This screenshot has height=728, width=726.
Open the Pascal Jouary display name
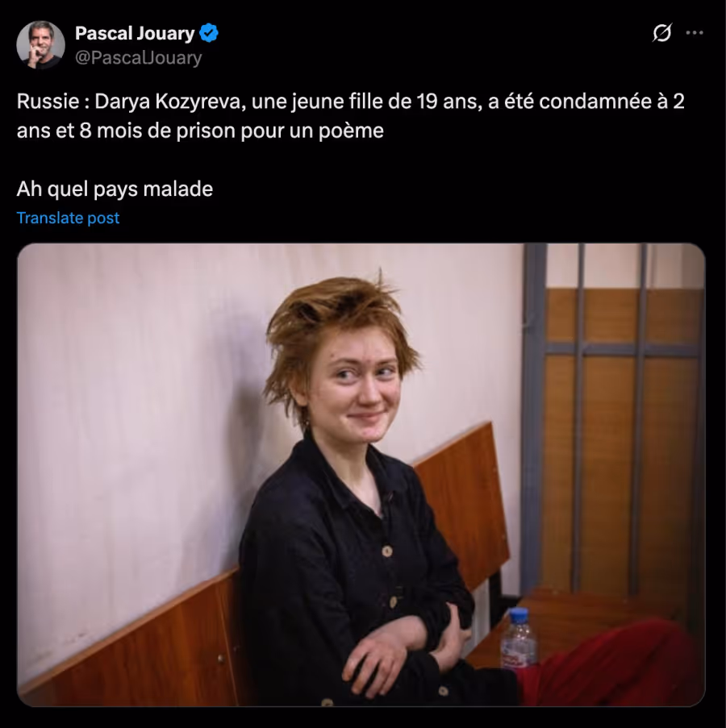pyautogui.click(x=135, y=33)
